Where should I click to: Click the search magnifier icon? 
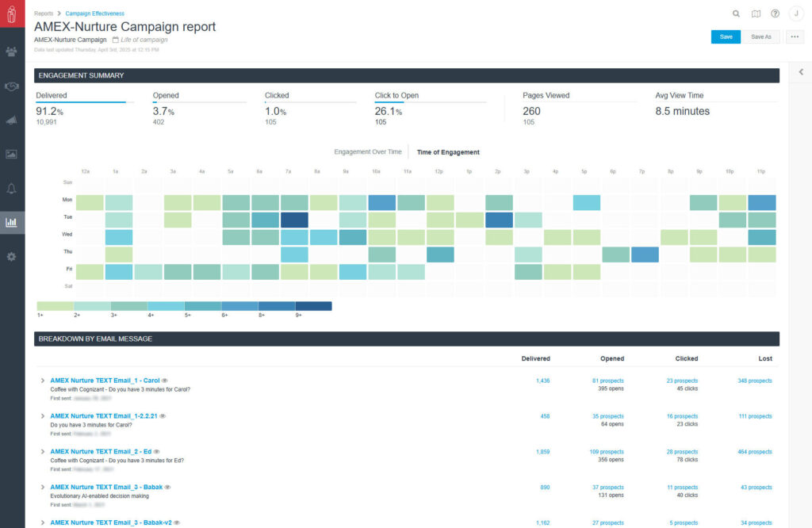(736, 13)
